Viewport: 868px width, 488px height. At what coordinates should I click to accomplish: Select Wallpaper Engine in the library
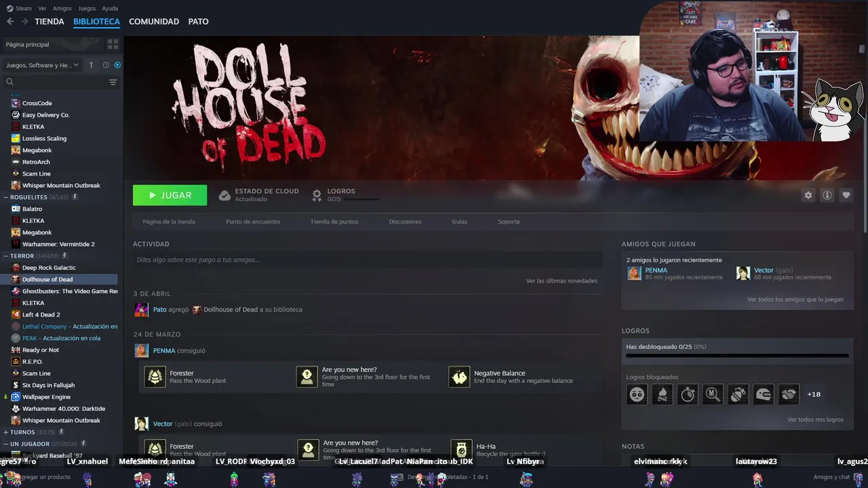(x=46, y=397)
